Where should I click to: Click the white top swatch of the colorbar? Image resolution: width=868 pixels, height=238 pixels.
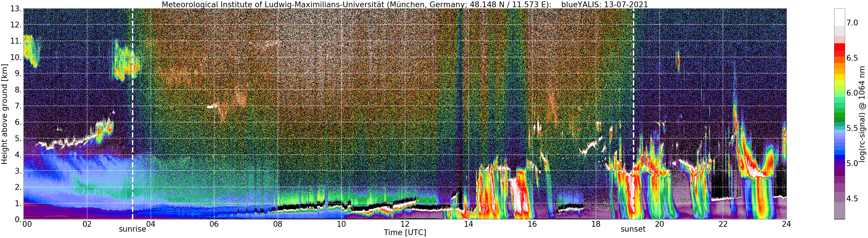click(x=839, y=17)
